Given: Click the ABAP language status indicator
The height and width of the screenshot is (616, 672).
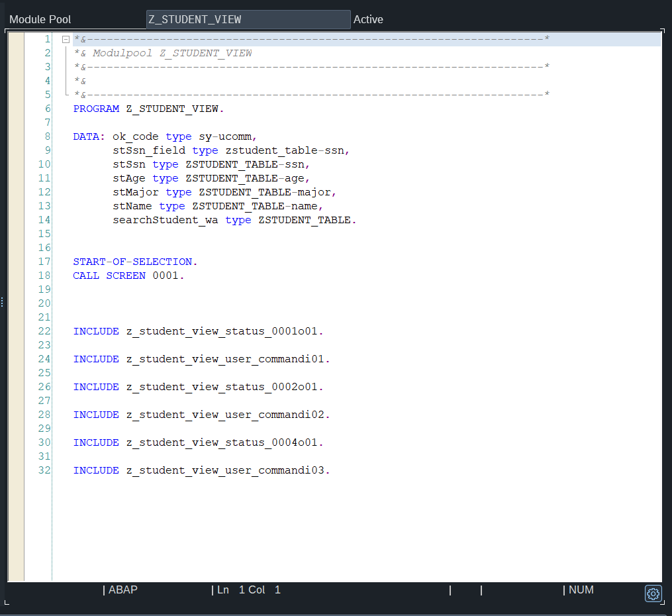Looking at the screenshot, I should click(x=122, y=590).
